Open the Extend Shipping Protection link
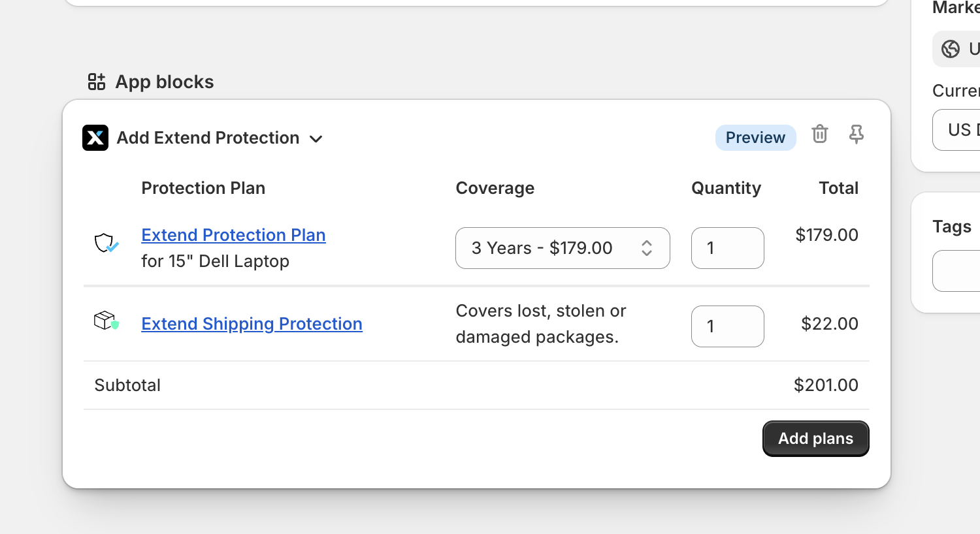The height and width of the screenshot is (534, 980). point(252,324)
